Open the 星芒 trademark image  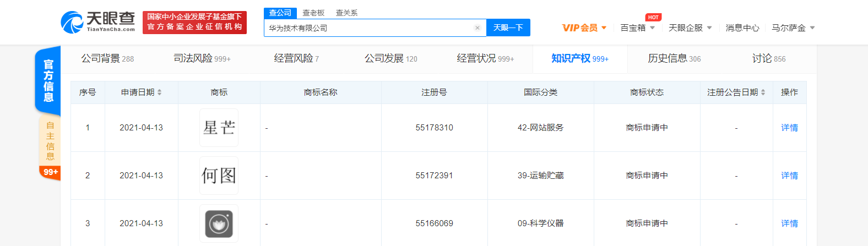219,128
